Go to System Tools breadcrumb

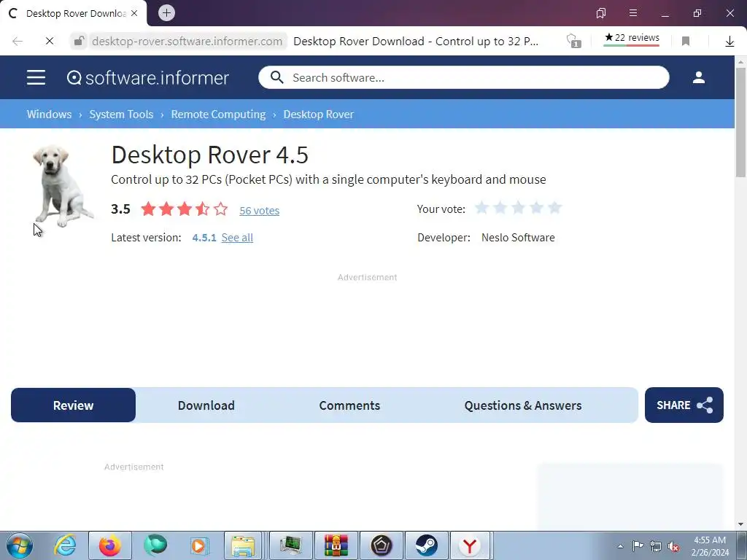pyautogui.click(x=121, y=114)
